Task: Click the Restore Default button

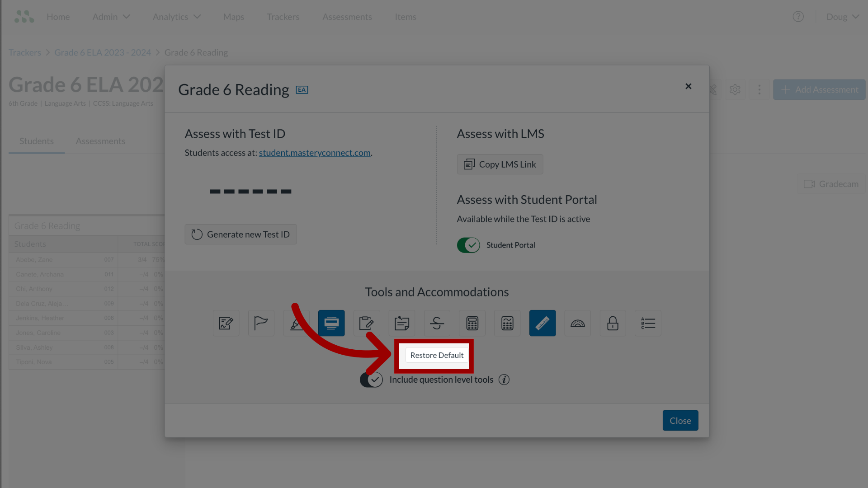Action: tap(437, 355)
